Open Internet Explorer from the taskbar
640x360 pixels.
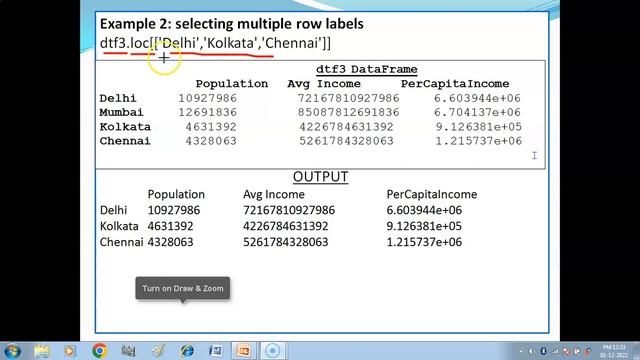pos(187,351)
